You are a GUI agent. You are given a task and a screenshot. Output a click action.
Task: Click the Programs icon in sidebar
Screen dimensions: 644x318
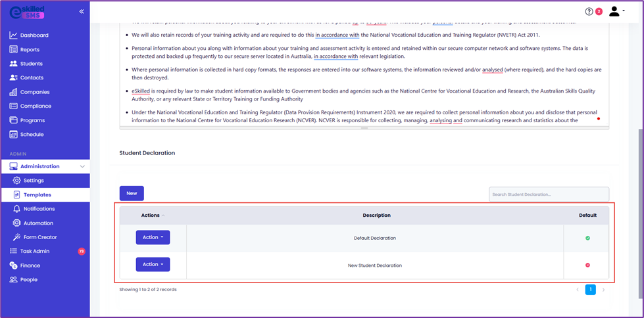pyautogui.click(x=13, y=120)
